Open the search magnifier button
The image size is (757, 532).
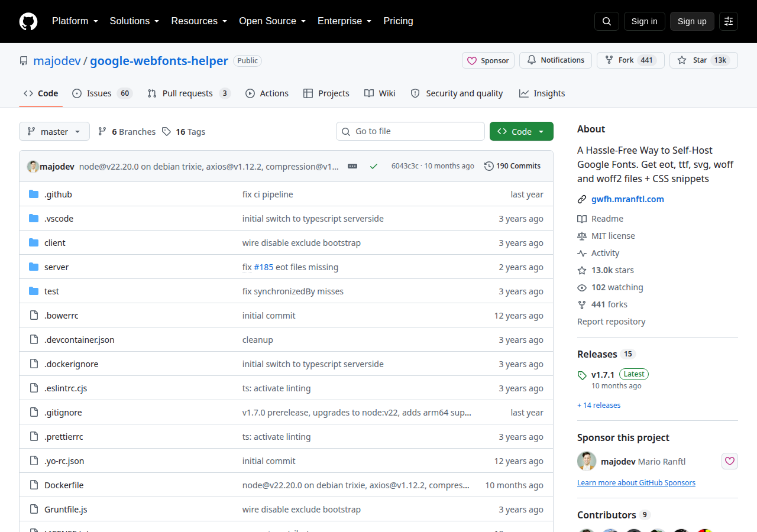(x=607, y=21)
